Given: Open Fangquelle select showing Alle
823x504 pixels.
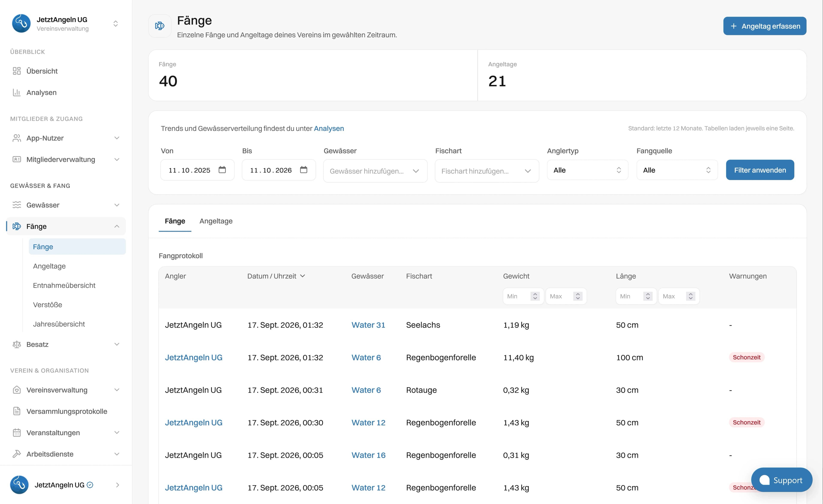Looking at the screenshot, I should [x=677, y=170].
